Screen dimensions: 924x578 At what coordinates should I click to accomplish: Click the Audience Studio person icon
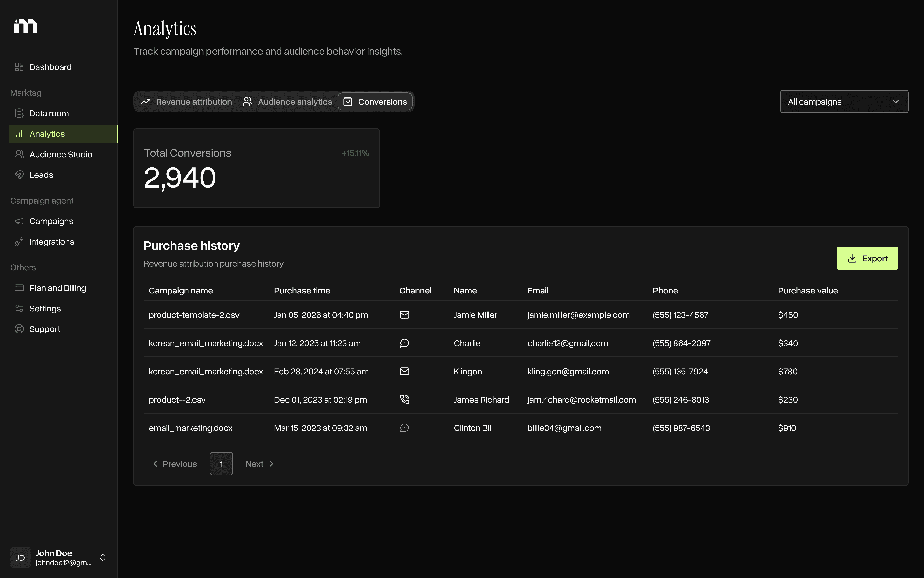[19, 154]
